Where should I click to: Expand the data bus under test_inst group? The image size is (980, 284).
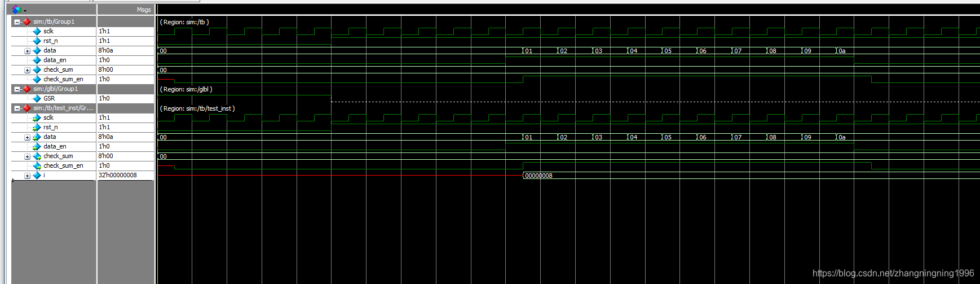[x=27, y=137]
